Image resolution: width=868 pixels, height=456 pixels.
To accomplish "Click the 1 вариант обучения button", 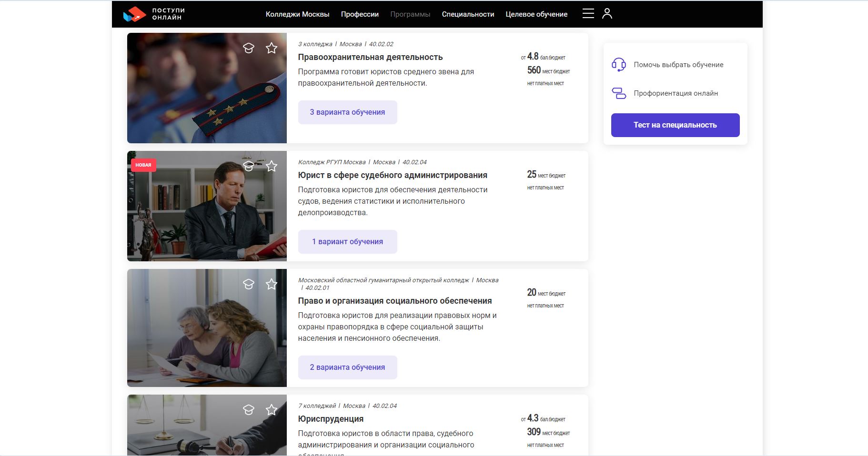I will [x=348, y=242].
